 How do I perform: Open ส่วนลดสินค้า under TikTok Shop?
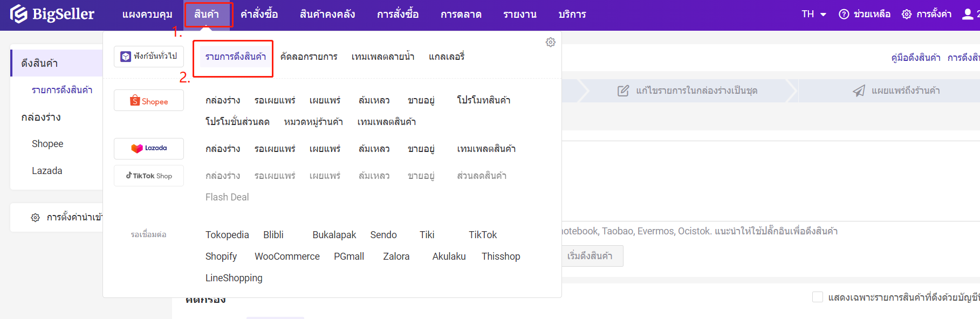(x=482, y=176)
